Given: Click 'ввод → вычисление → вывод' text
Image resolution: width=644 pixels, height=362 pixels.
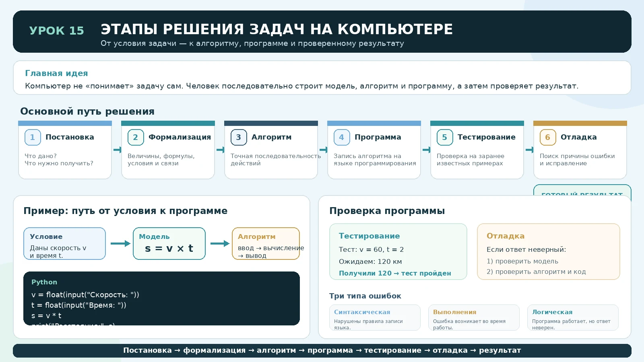Looking at the screenshot, I should coord(271,252).
